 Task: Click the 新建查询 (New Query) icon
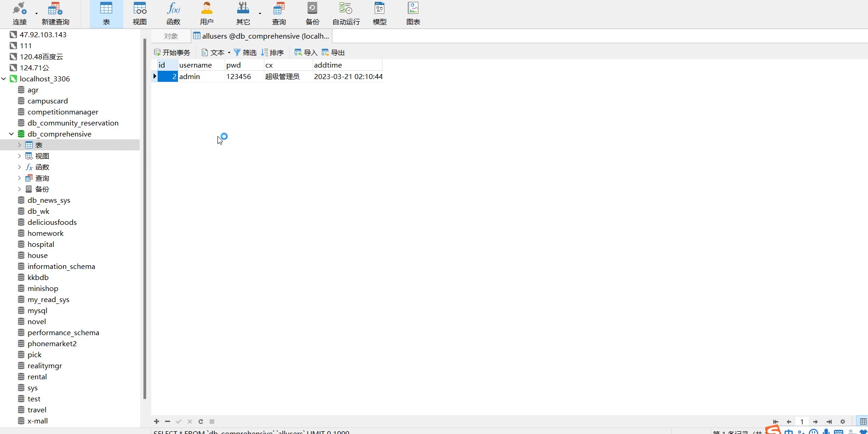(55, 14)
